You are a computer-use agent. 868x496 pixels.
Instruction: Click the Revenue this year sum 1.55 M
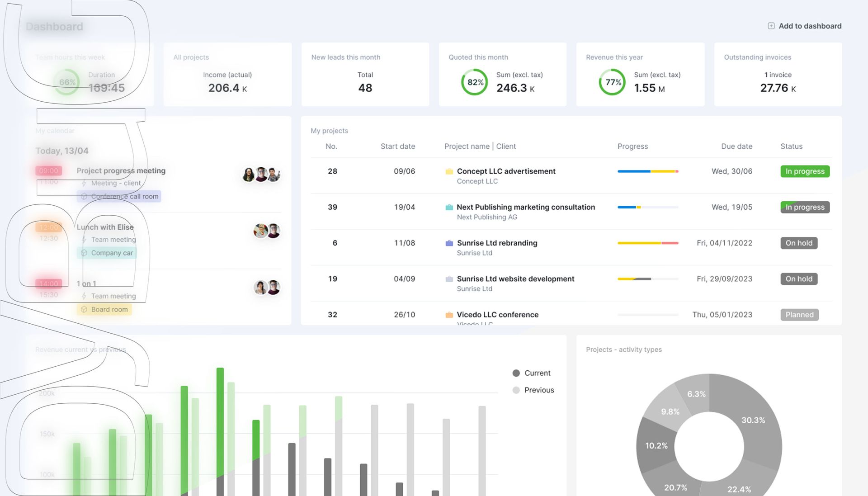tap(649, 88)
